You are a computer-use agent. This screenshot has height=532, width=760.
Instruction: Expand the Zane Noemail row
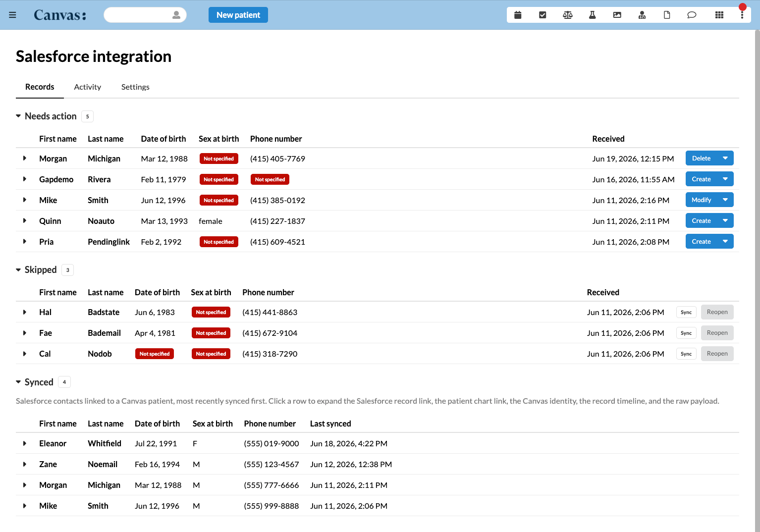coord(25,464)
